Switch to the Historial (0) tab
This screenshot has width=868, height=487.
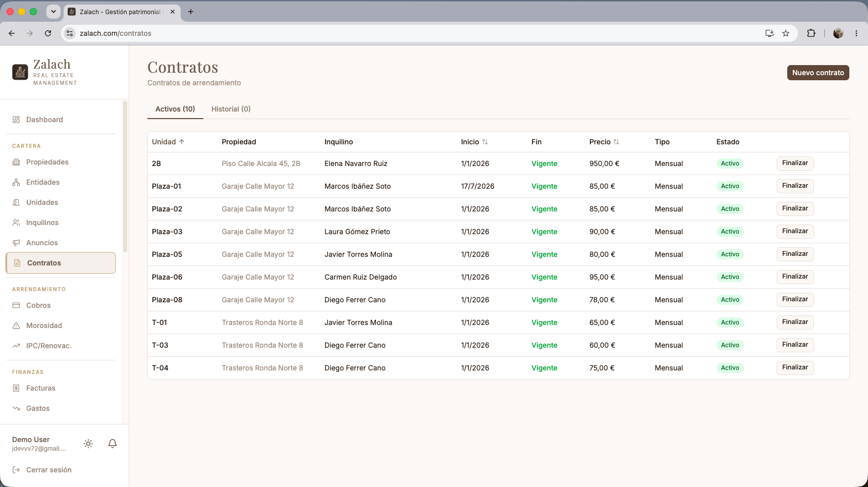[231, 109]
